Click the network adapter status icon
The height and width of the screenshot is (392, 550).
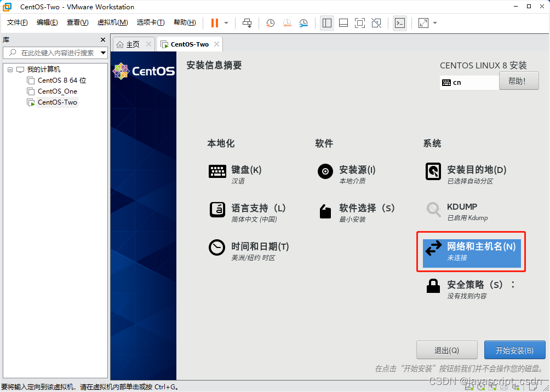point(492,387)
